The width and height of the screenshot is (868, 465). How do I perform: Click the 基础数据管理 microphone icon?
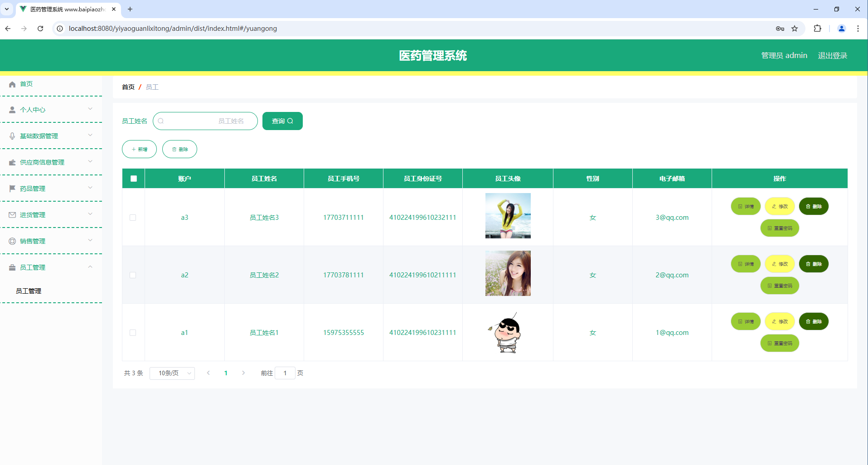(x=12, y=136)
